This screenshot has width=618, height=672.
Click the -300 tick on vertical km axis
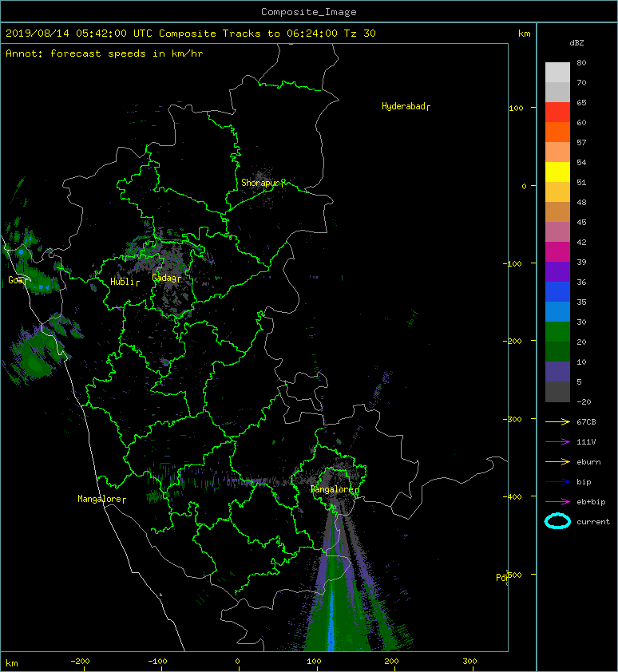(x=513, y=419)
